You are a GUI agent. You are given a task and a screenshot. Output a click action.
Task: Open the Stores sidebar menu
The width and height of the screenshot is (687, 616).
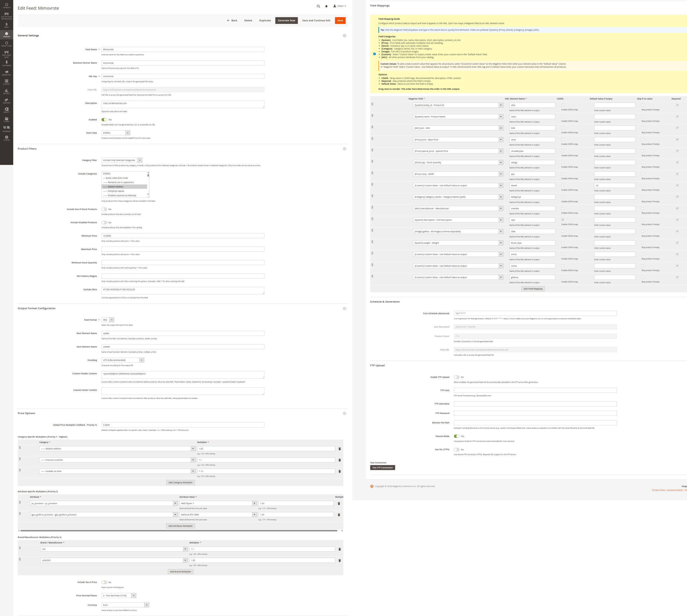pos(6,119)
